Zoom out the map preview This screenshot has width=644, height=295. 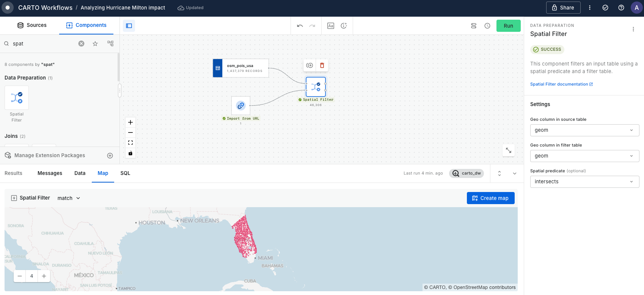pos(20,276)
